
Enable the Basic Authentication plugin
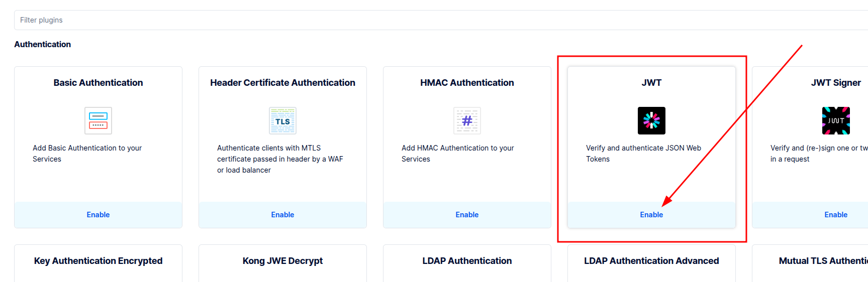pos(98,215)
